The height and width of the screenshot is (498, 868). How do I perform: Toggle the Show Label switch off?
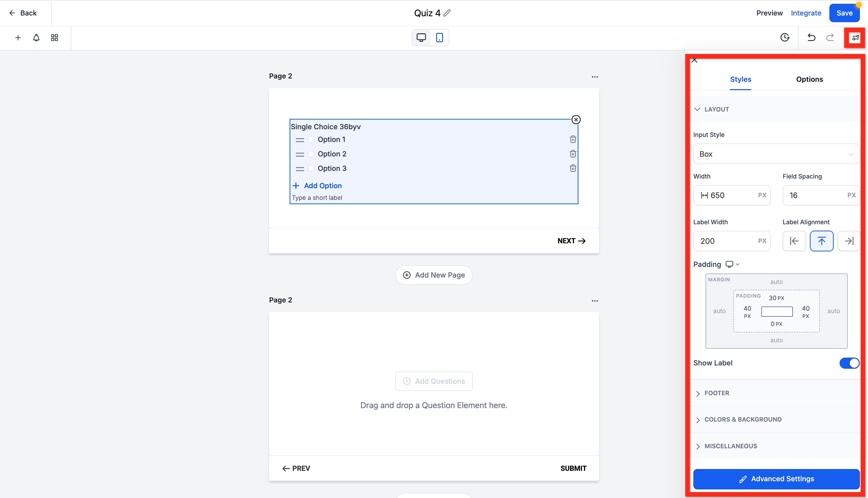click(849, 363)
